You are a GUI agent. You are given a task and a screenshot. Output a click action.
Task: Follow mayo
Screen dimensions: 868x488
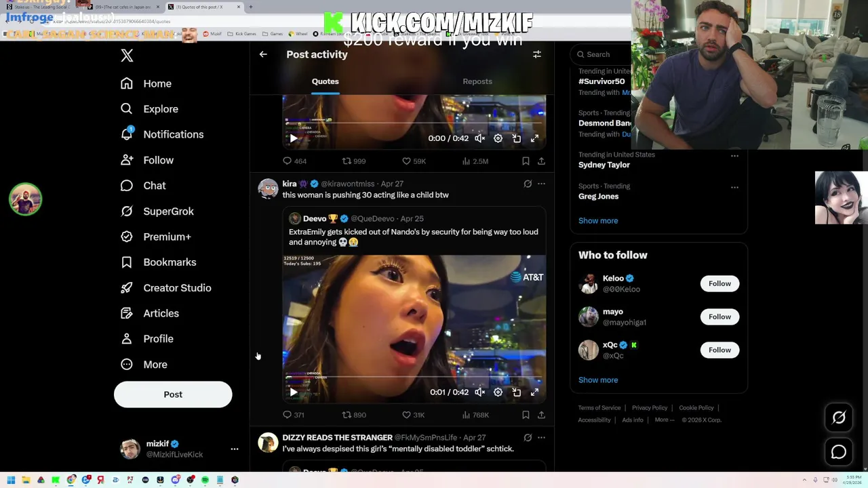(x=719, y=317)
